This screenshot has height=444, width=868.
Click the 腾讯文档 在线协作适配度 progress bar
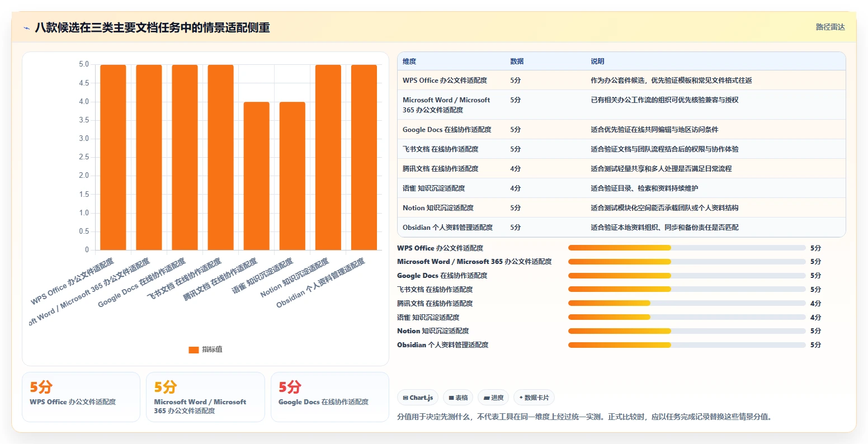(687, 303)
